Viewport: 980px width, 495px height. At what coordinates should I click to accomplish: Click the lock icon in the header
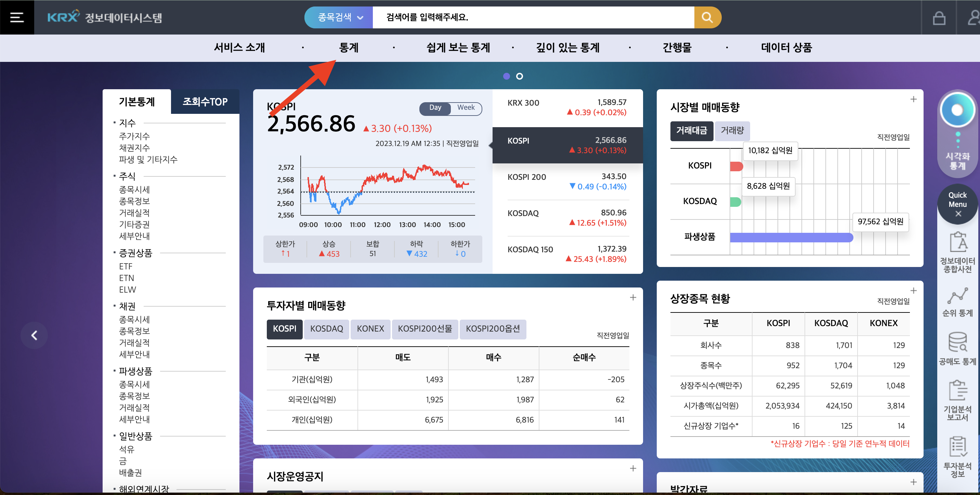(939, 17)
